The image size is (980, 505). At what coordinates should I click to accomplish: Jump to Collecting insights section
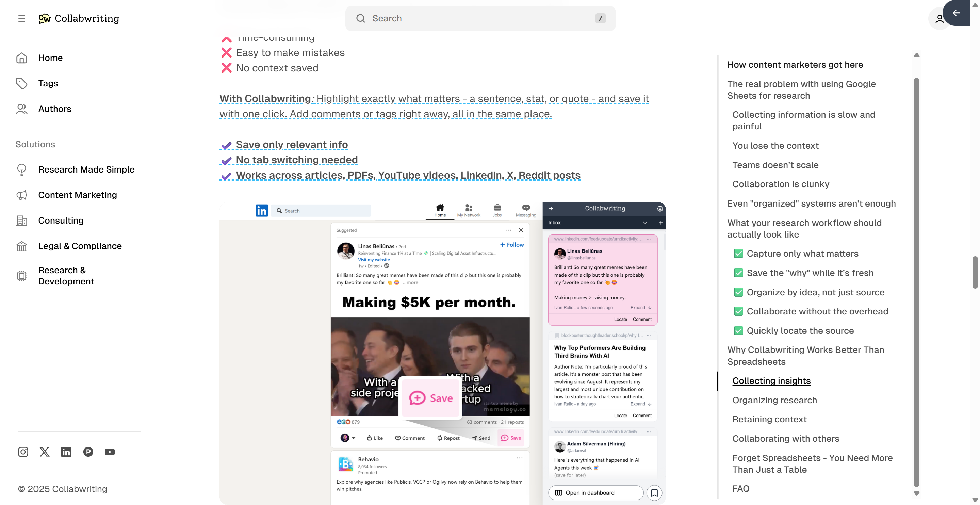[771, 380]
